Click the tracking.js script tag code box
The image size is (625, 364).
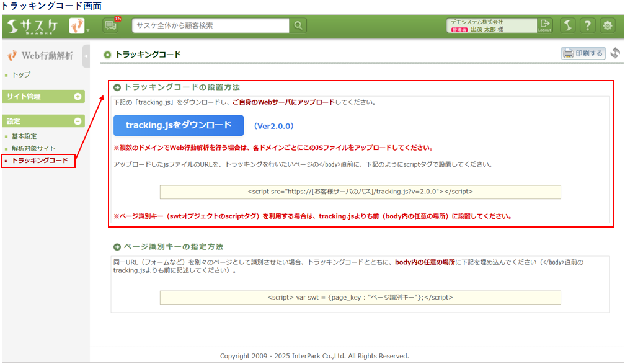tap(360, 192)
